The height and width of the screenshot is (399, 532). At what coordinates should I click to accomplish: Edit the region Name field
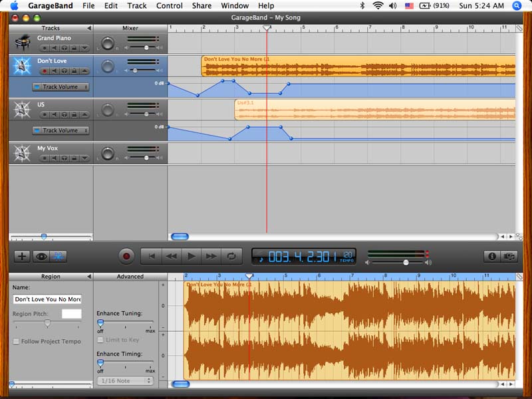(47, 299)
